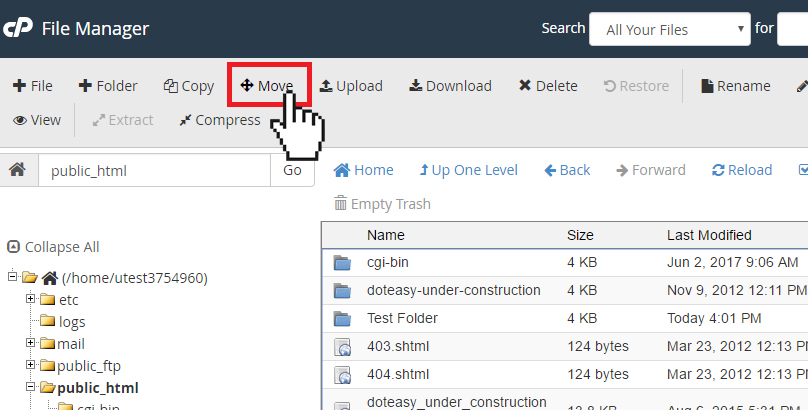
Task: Expand the mail folder in the tree
Action: click(30, 343)
